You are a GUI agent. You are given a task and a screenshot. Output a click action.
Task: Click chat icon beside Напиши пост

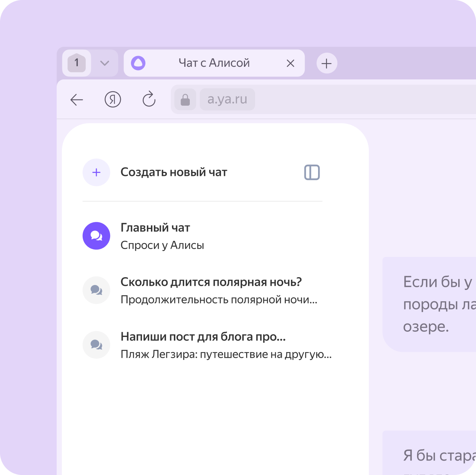pos(96,345)
